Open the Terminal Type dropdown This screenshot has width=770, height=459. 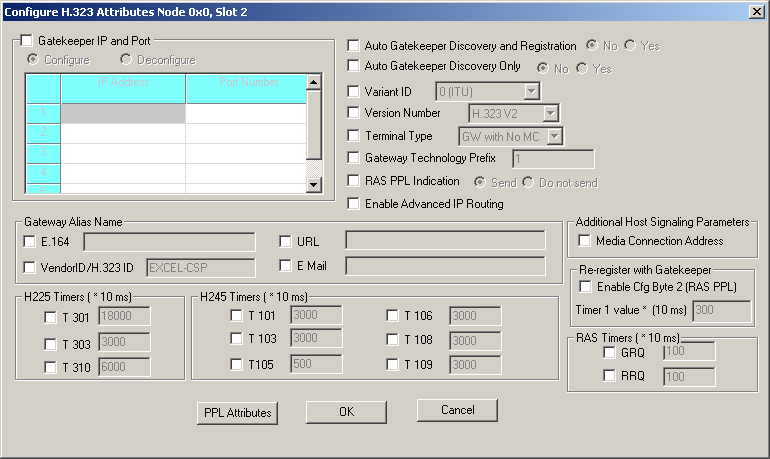pos(555,136)
